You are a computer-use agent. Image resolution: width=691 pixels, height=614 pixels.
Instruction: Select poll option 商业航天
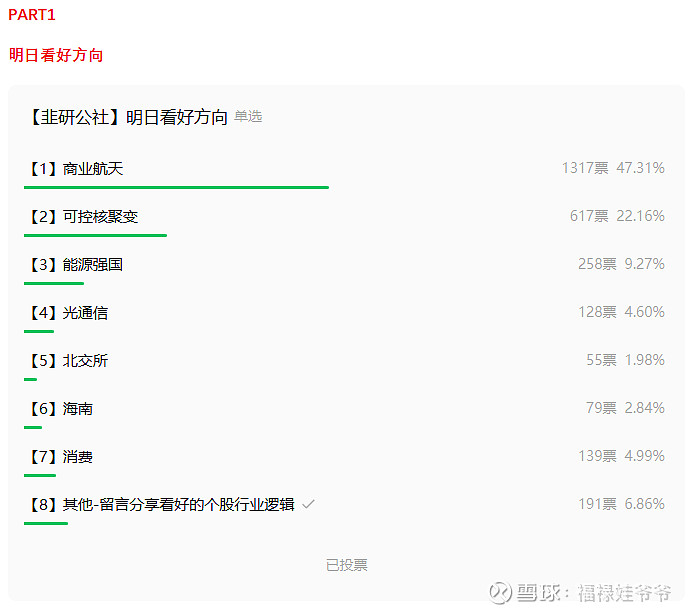[93, 169]
